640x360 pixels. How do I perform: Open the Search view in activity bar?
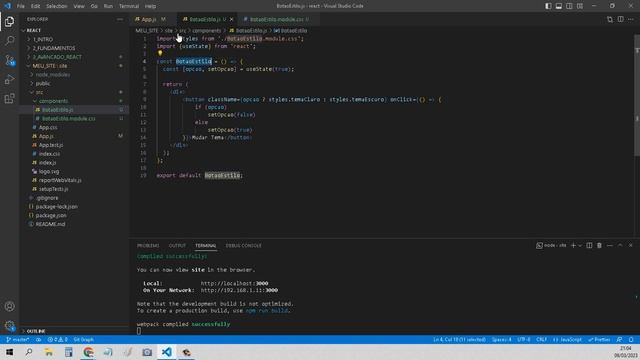pyautogui.click(x=9, y=40)
